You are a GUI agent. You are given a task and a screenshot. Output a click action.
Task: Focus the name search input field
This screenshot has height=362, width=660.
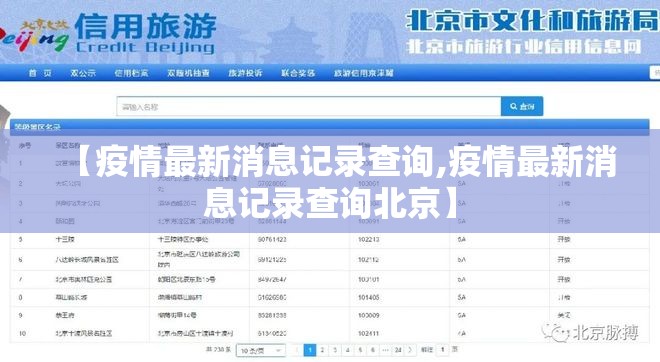[x=309, y=106]
